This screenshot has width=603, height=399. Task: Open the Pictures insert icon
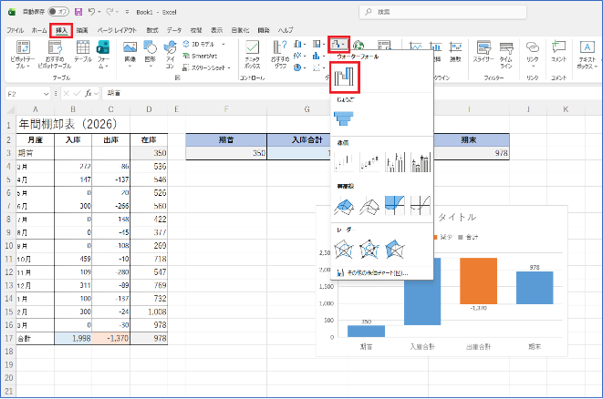(130, 53)
